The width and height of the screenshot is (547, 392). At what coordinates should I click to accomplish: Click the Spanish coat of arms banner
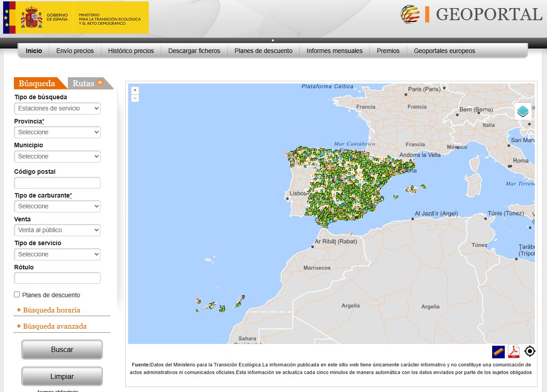31,18
